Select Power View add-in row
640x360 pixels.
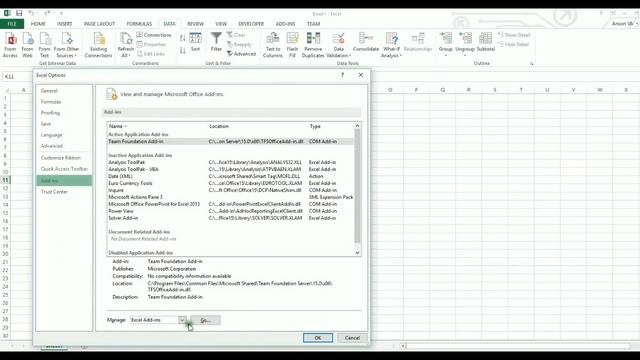tap(231, 211)
